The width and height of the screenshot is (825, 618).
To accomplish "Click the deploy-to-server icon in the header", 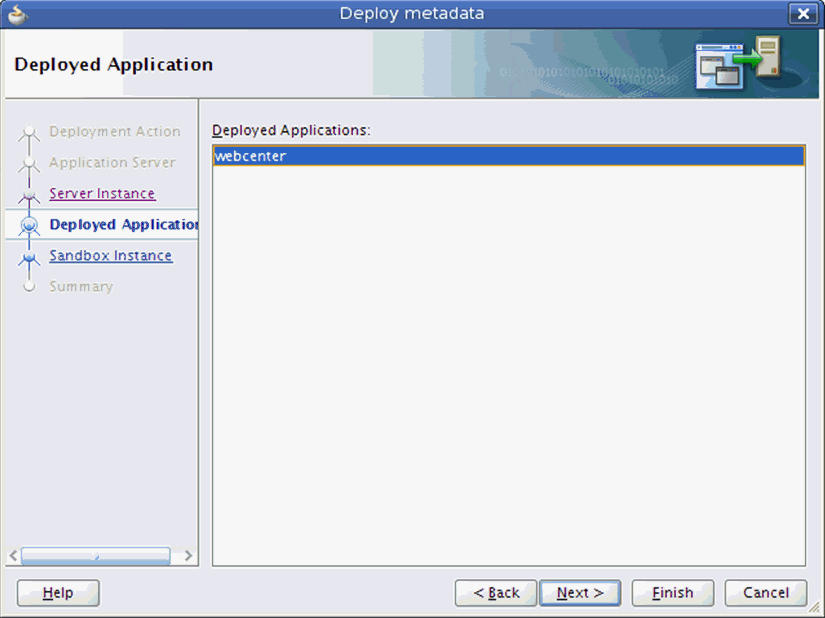I will click(738, 63).
